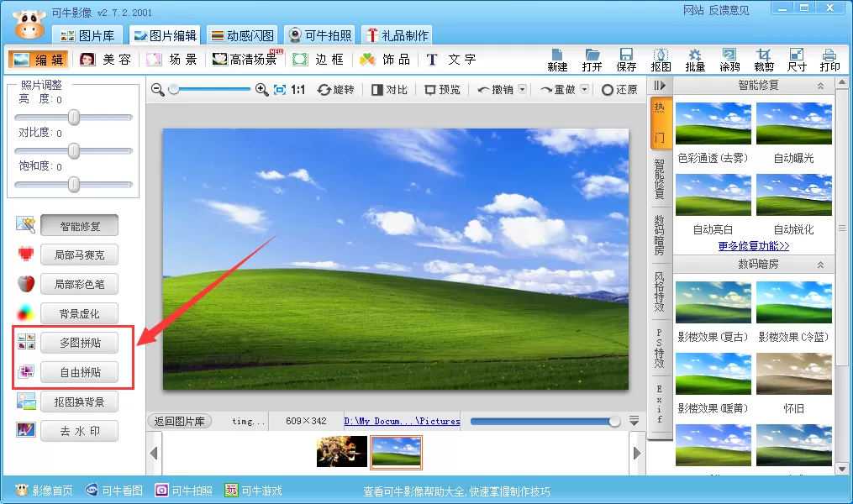Click the 保存 (save) disk icon
Screen dimensions: 853x504
tap(626, 60)
